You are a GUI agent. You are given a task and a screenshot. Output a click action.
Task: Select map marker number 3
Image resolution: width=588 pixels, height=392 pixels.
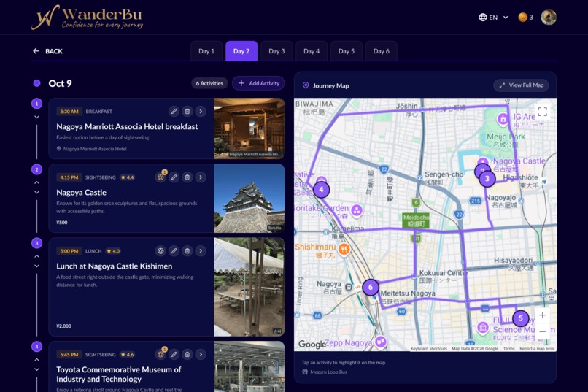click(x=487, y=179)
